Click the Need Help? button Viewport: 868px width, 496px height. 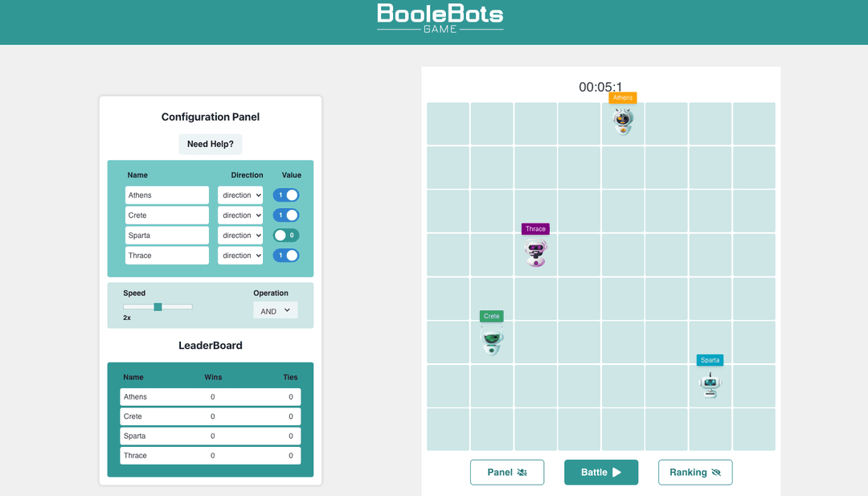211,145
